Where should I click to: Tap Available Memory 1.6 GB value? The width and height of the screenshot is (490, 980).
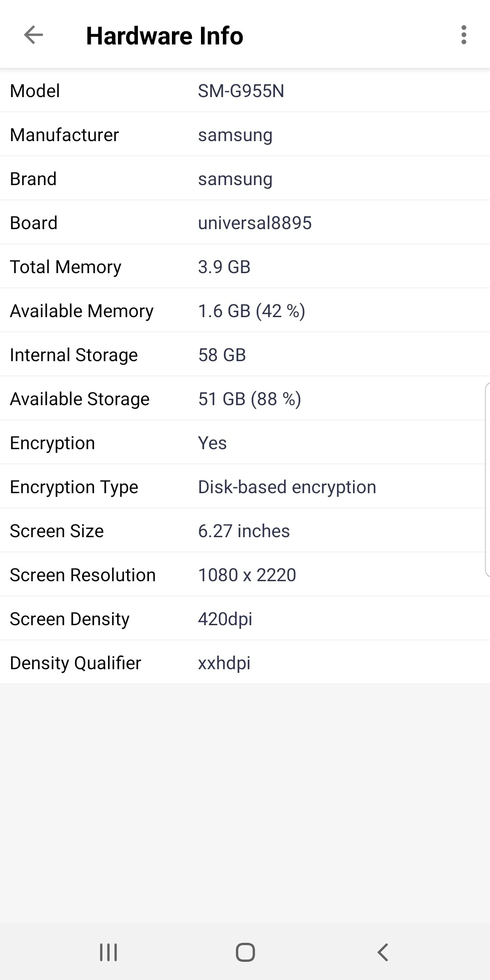[x=251, y=311]
